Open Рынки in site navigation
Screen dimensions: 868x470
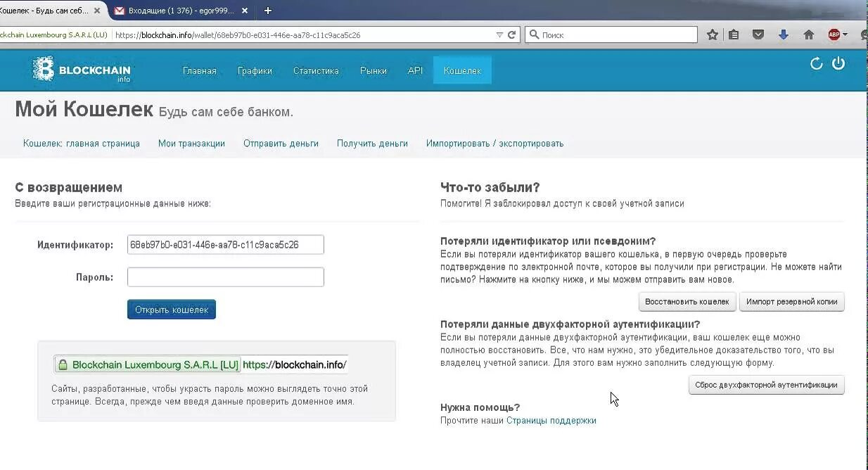tap(374, 70)
